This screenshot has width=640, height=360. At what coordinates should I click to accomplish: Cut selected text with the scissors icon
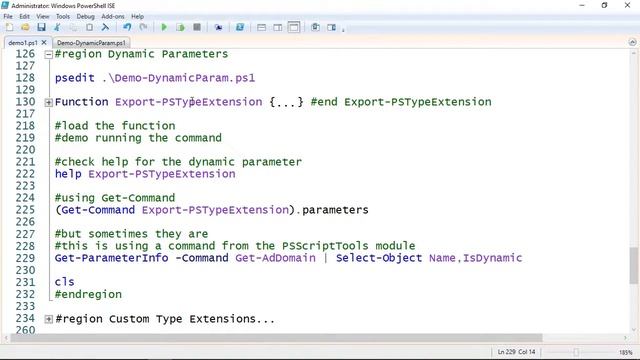point(57,27)
